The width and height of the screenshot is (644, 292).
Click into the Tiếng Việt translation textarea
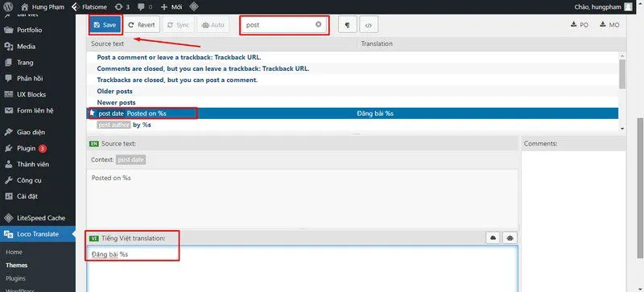click(302, 269)
